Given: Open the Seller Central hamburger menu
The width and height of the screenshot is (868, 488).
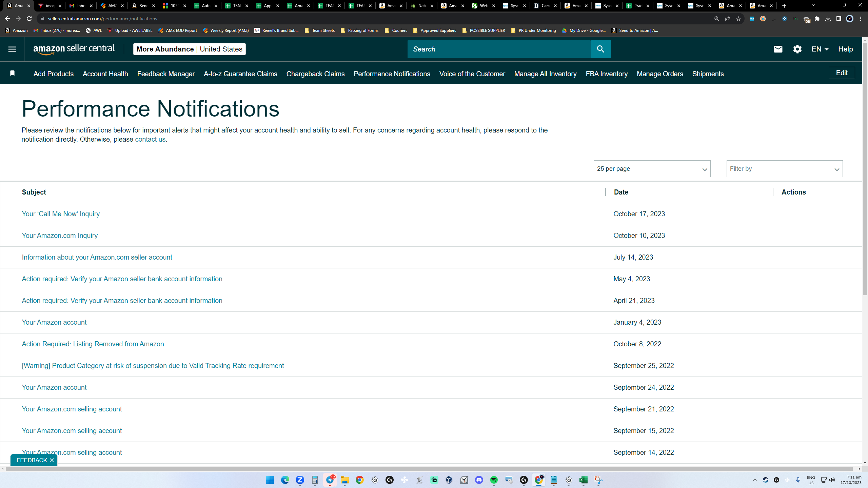Looking at the screenshot, I should point(12,49).
